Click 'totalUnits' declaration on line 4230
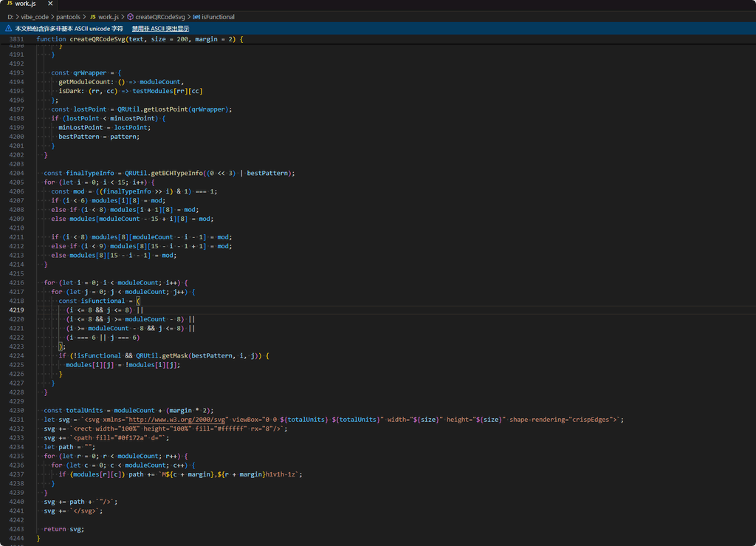 pos(84,411)
